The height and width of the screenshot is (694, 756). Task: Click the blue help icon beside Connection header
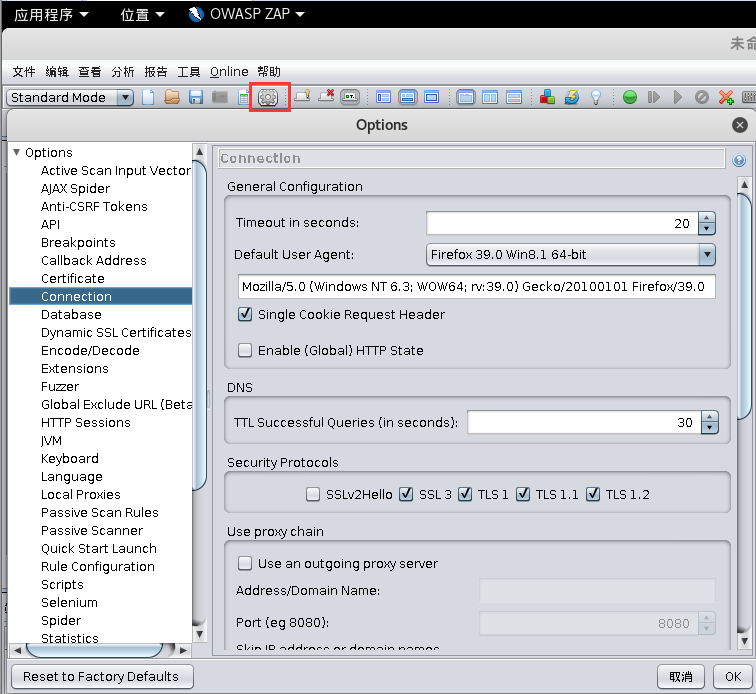[739, 160]
